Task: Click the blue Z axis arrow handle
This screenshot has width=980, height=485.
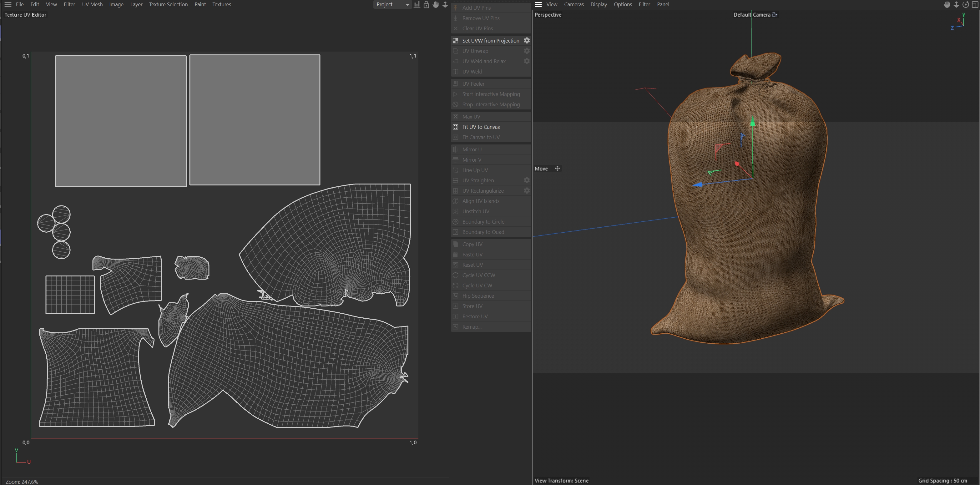Action: tap(698, 185)
